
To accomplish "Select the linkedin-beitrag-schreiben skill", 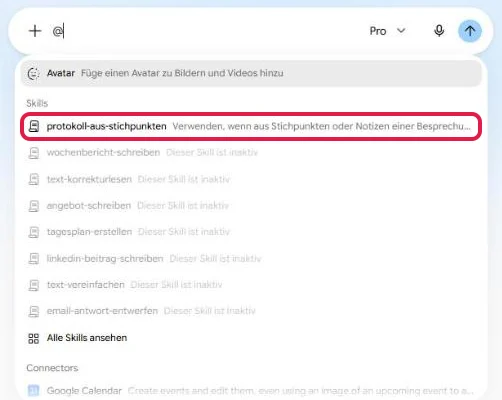I will point(251,258).
